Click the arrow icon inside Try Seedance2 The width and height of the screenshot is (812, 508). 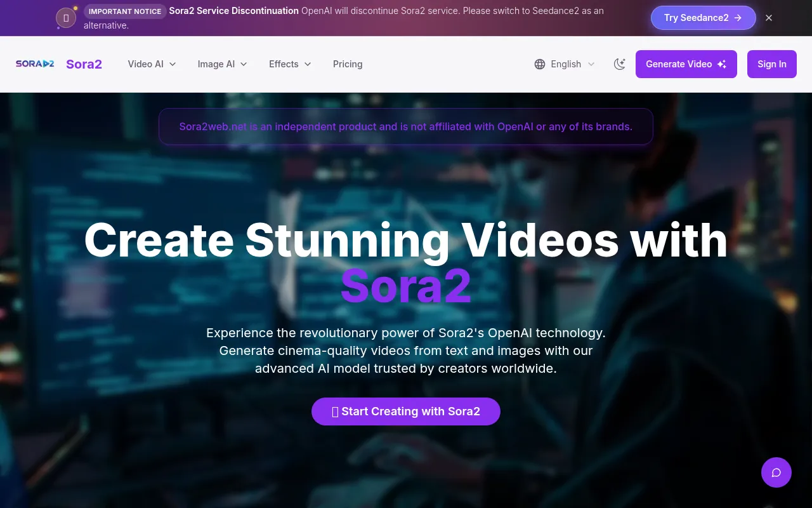(738, 18)
